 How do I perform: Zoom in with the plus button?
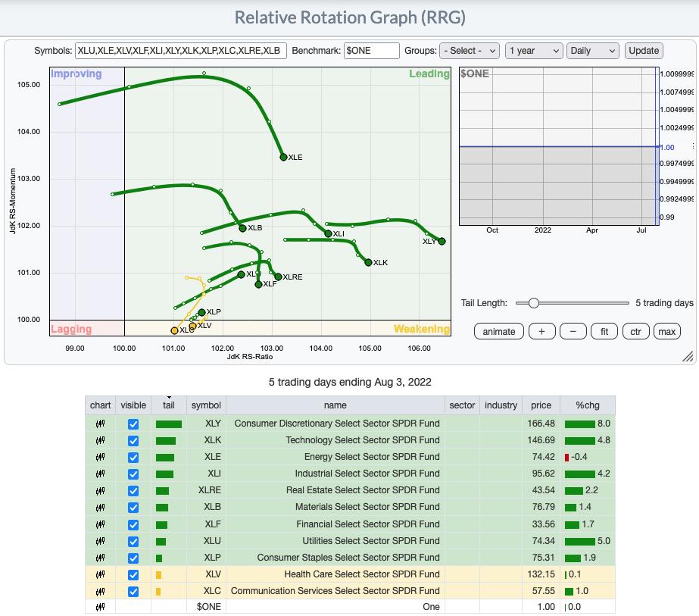tap(541, 331)
